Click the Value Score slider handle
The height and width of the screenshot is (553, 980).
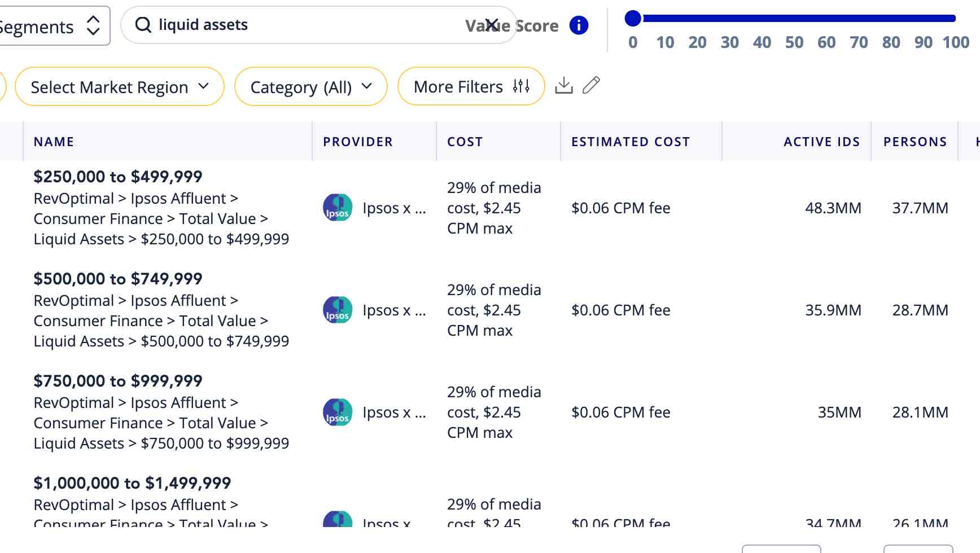point(633,19)
